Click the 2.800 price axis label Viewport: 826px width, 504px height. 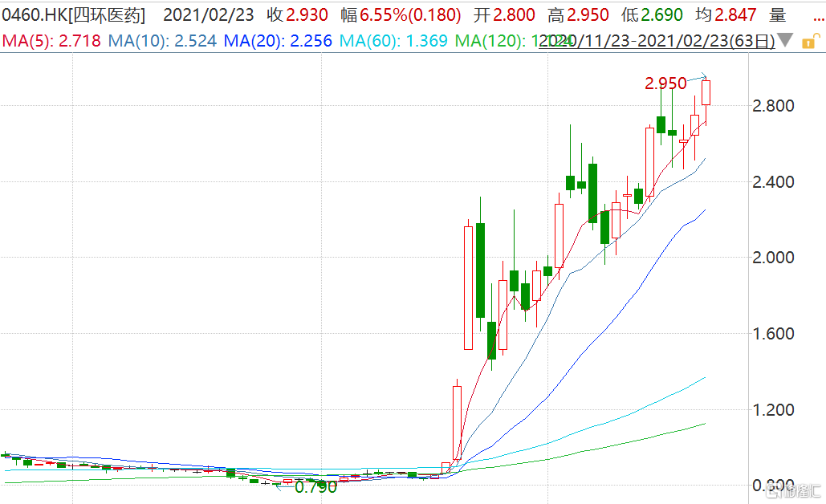[x=773, y=106]
